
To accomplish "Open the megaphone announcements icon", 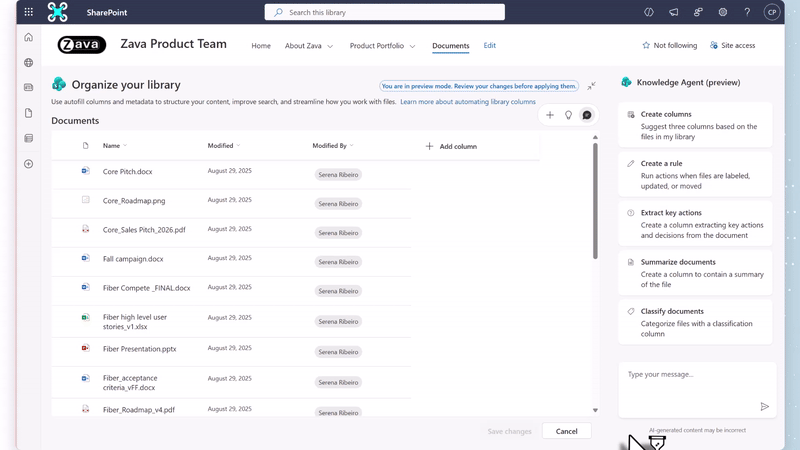I will click(673, 12).
